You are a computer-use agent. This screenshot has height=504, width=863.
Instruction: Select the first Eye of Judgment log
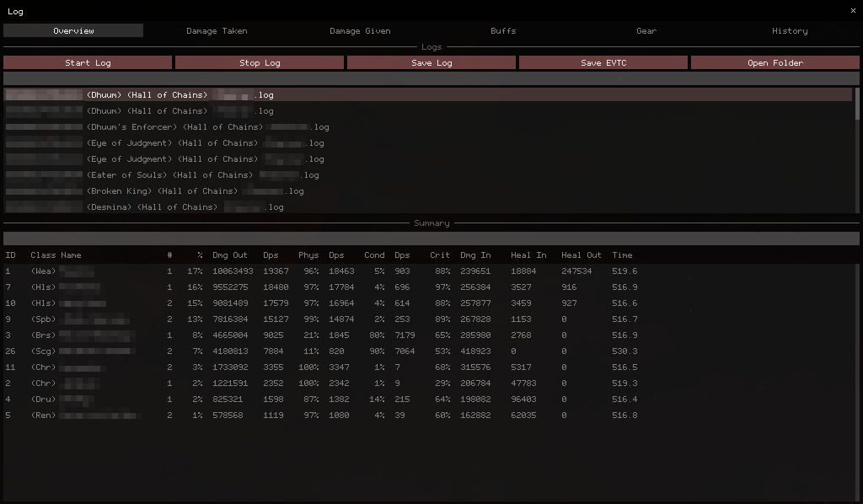[428, 143]
